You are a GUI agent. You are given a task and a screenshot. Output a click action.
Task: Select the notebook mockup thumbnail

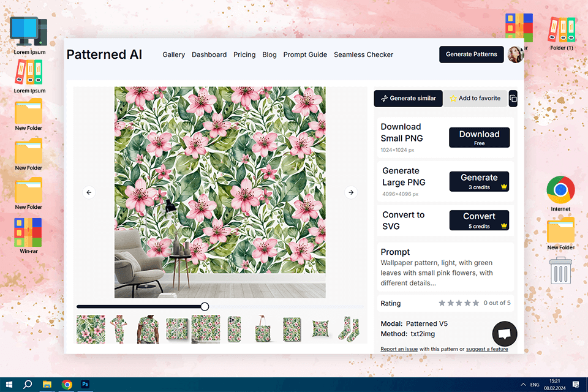(292, 330)
